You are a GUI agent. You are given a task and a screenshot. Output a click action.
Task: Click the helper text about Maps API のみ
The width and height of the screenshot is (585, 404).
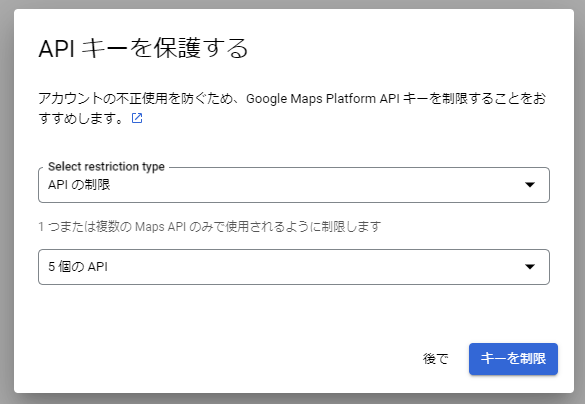tap(210, 226)
